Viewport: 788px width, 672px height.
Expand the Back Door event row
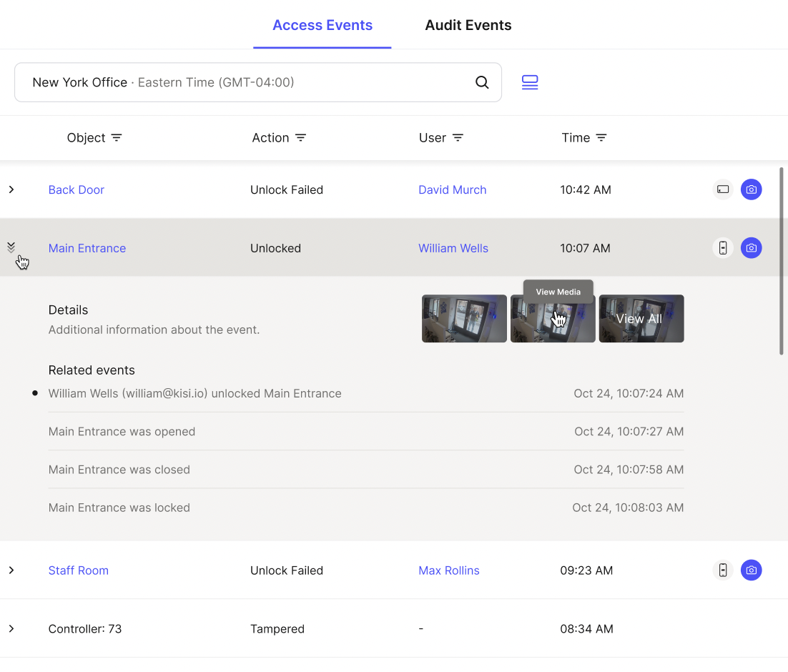coord(11,189)
